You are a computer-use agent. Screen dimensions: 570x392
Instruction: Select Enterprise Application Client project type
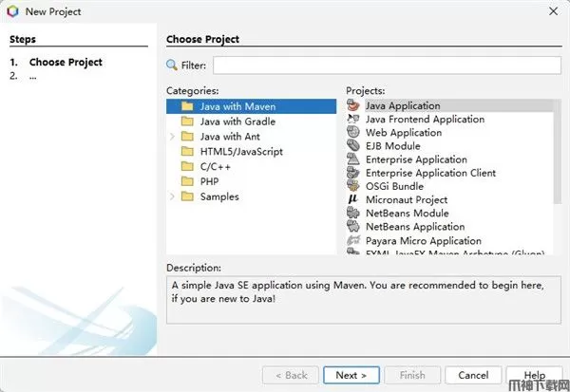tap(430, 174)
